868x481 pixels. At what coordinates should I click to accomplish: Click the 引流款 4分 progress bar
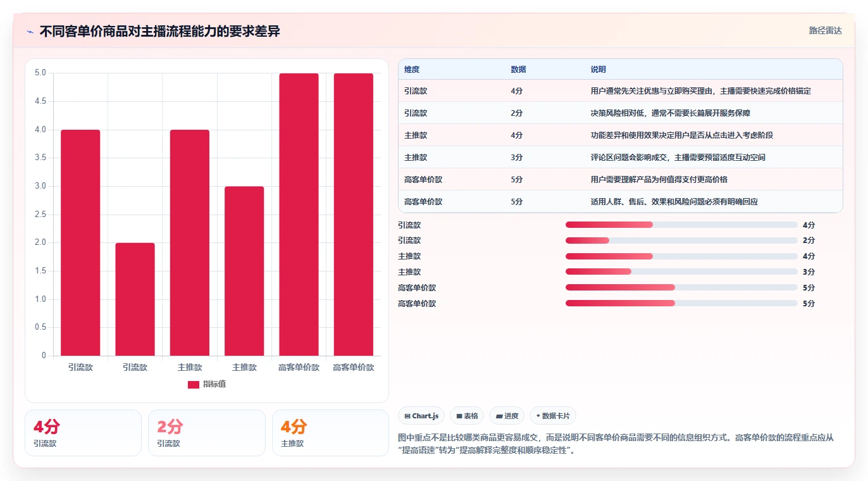pyautogui.click(x=681, y=225)
